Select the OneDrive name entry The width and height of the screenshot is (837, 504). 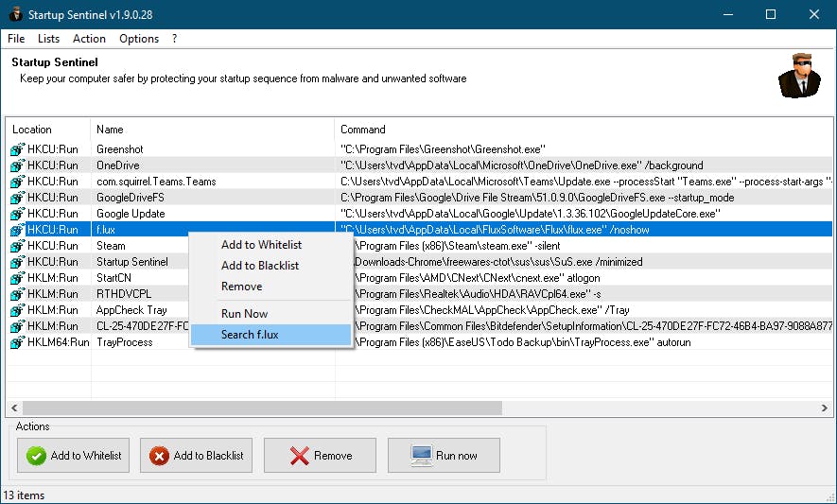click(117, 165)
